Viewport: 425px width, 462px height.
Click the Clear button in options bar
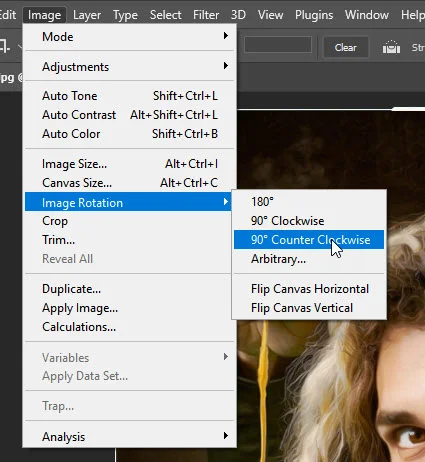coord(346,47)
